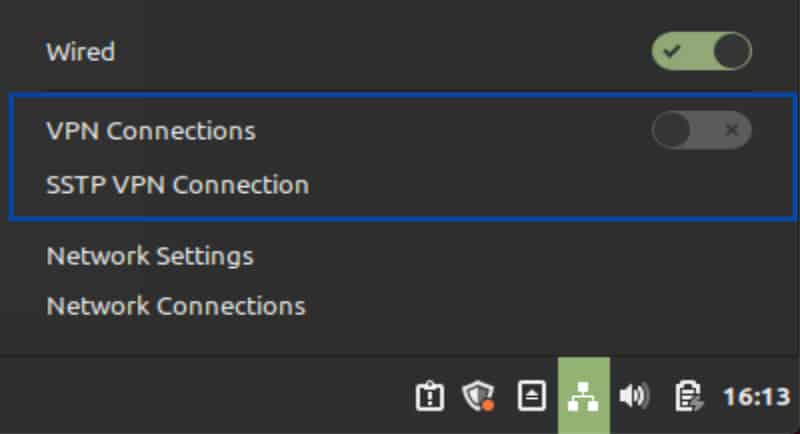Image resolution: width=800 pixels, height=434 pixels.
Task: Click the shield icon with the orange dot
Action: click(x=478, y=396)
